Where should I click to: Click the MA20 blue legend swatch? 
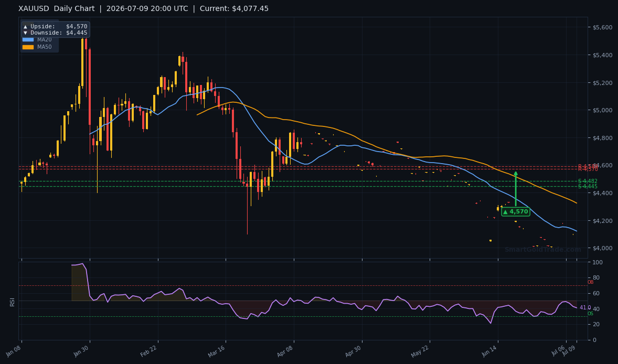coord(28,40)
